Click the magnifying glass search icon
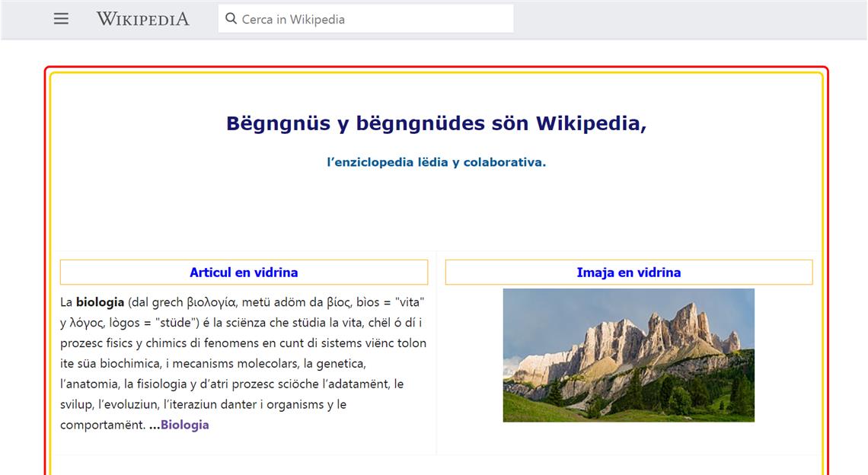The width and height of the screenshot is (868, 475). point(231,19)
